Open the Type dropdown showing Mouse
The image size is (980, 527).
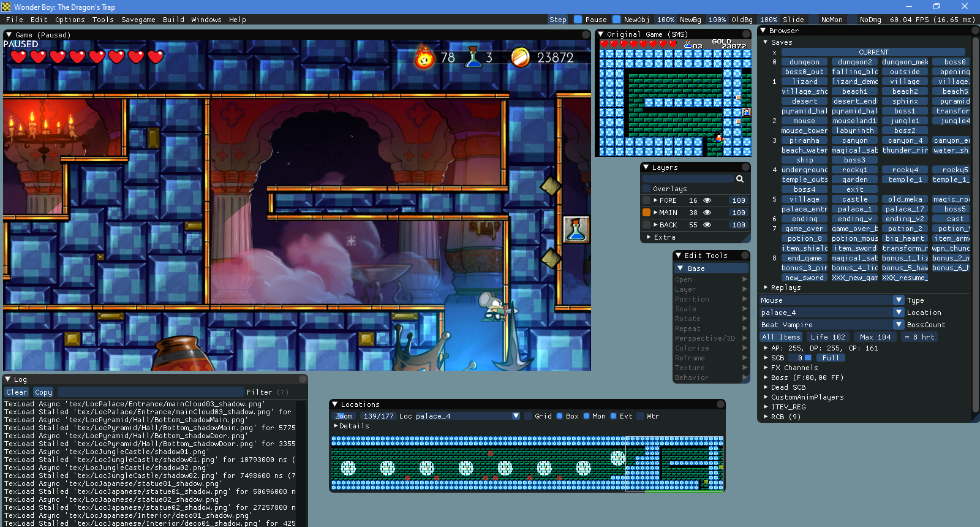[899, 300]
